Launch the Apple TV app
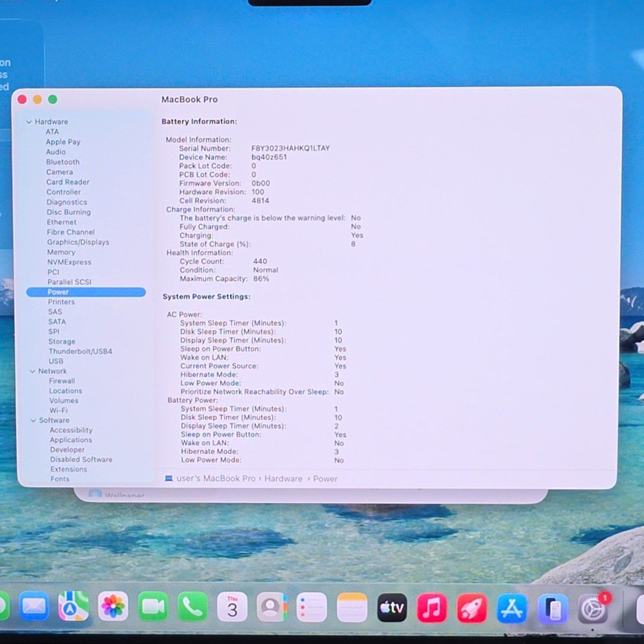Image resolution: width=644 pixels, height=644 pixels. tap(392, 608)
